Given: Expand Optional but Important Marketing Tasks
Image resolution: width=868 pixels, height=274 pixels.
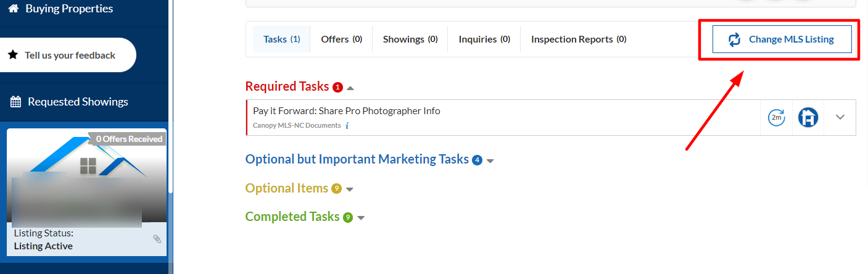Looking at the screenshot, I should coord(490,160).
